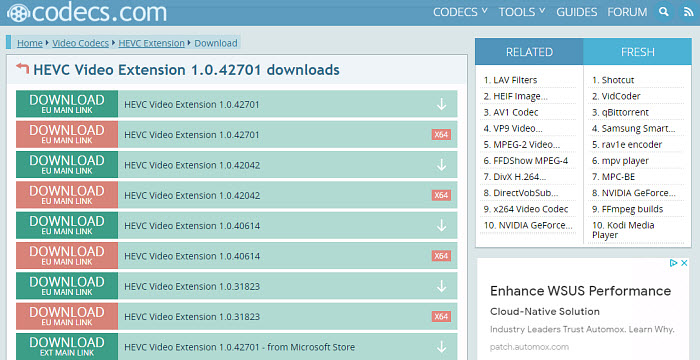This screenshot has height=360, width=700.
Task: Click down arrow on green HEVC 1.0.40614 row
Action: tap(442, 226)
